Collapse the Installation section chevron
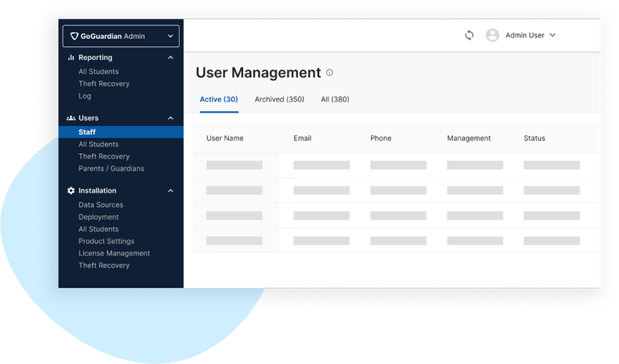Screen dimensions: 619x364 coord(170,190)
